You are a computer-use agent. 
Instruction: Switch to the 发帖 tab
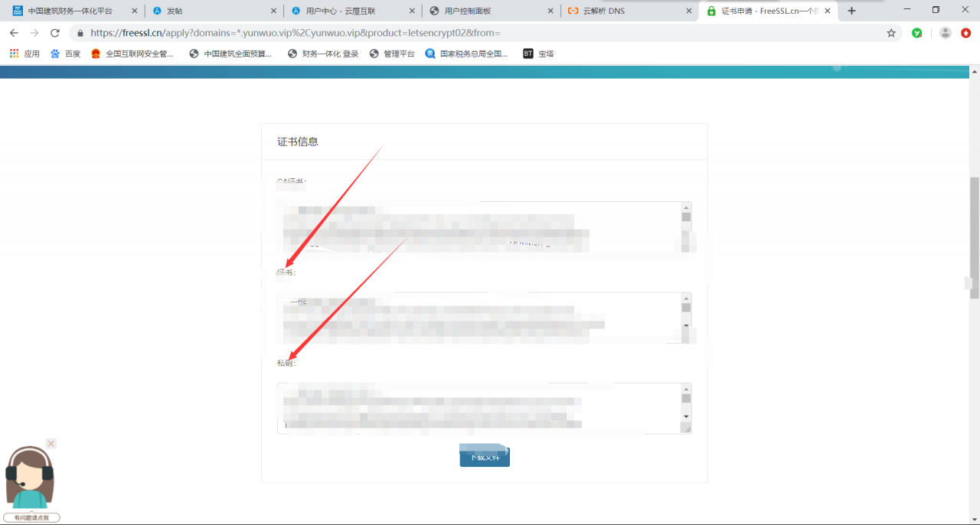(191, 11)
